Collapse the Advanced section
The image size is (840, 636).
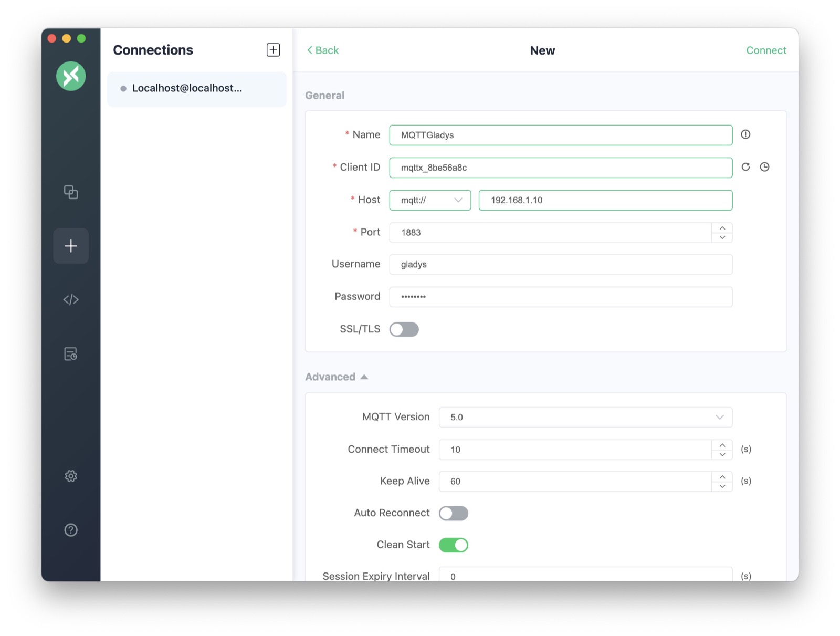coord(364,377)
